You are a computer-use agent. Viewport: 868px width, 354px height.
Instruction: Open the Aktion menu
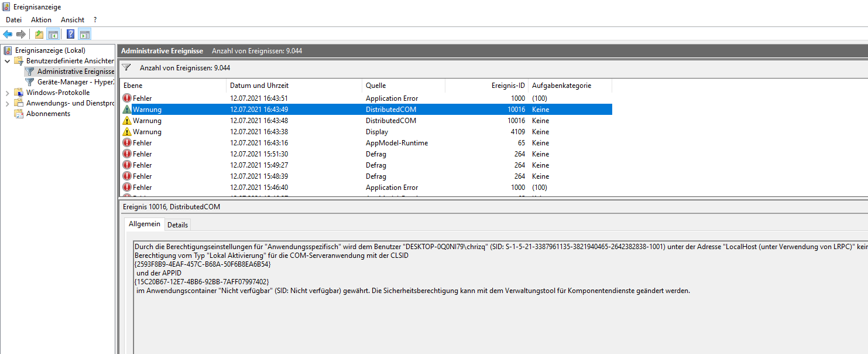[41, 20]
